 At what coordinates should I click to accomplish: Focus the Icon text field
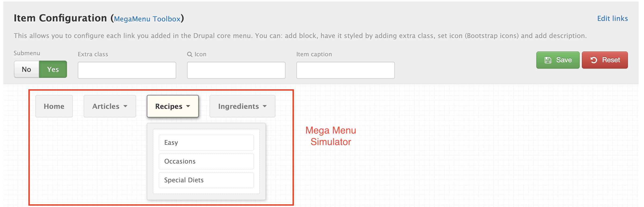coord(236,70)
